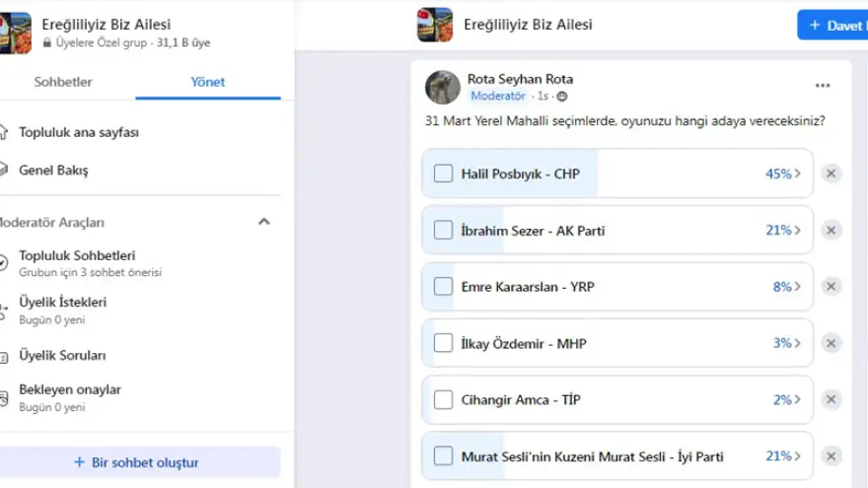Remove the Halil Posbıyık - CHP option

pos(831,174)
